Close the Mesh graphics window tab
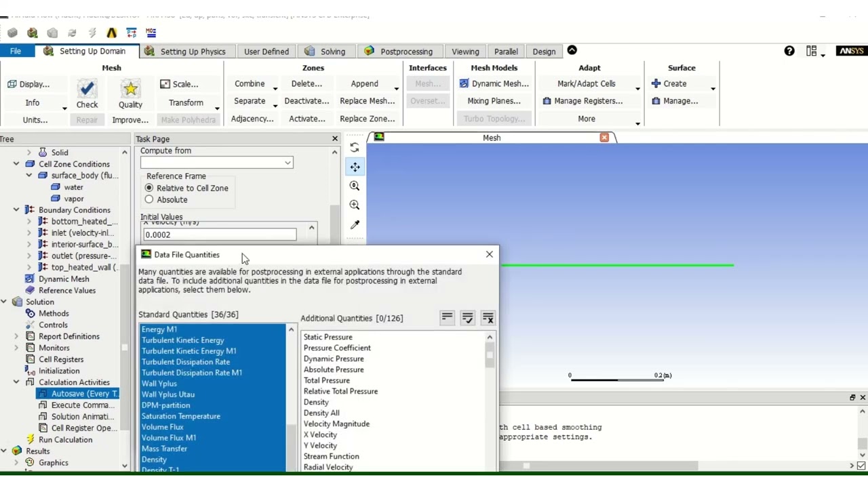Image resolution: width=868 pixels, height=488 pixels. point(604,138)
